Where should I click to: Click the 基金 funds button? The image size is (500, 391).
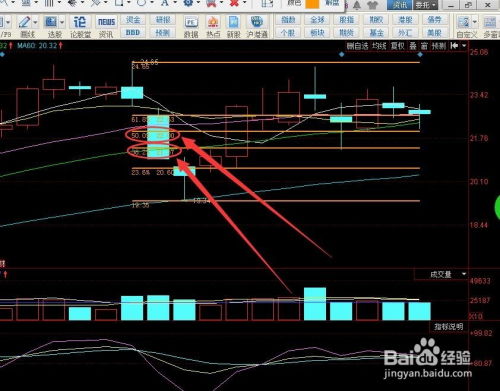[376, 33]
